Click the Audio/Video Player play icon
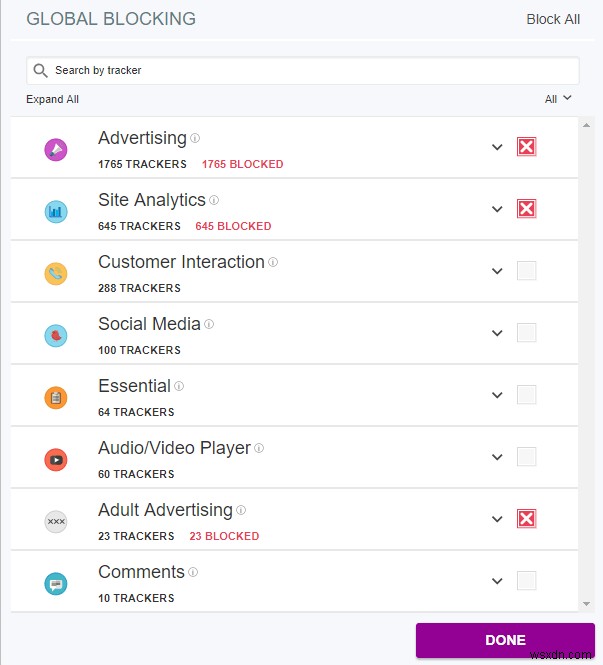The width and height of the screenshot is (603, 665). pos(56,460)
